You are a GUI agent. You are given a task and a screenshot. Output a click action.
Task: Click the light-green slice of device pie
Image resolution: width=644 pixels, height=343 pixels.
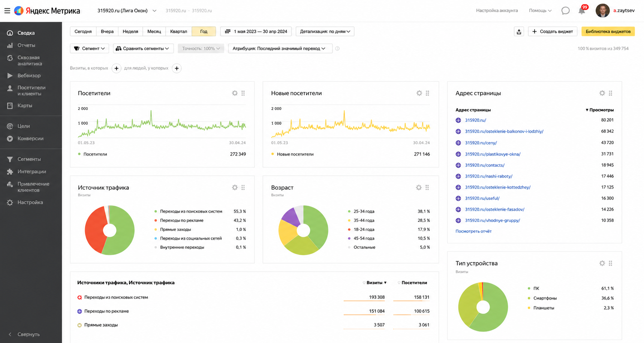(467, 304)
